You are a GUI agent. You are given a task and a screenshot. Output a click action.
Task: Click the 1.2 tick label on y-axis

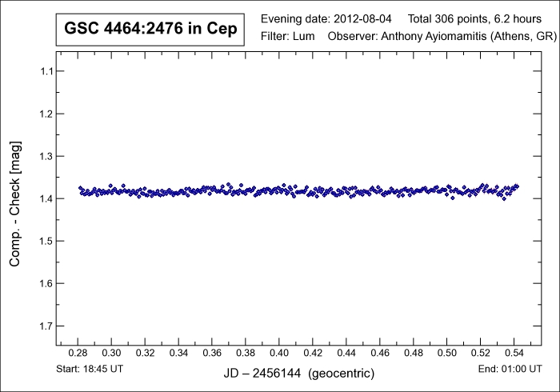pos(46,114)
